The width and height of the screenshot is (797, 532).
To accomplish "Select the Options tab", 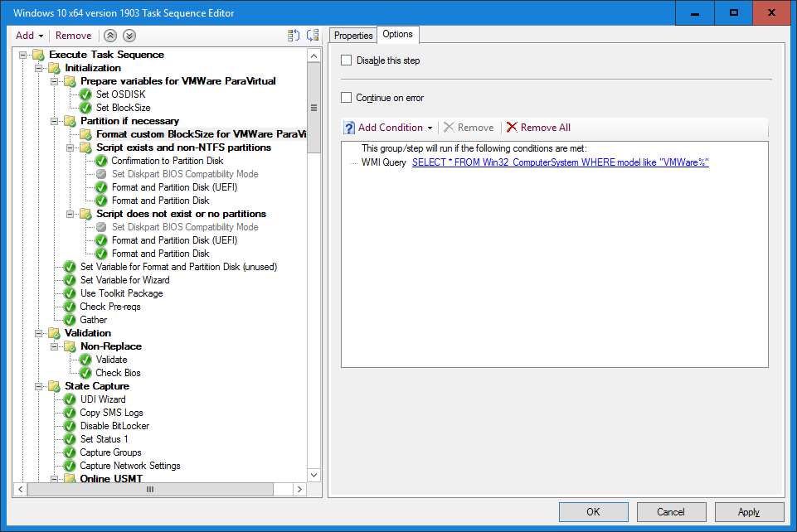I will (x=397, y=34).
